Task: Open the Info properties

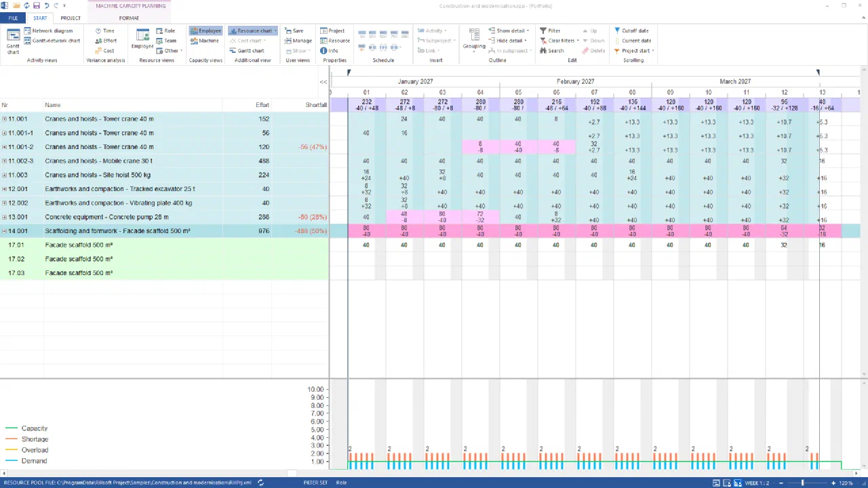Action: coord(329,51)
